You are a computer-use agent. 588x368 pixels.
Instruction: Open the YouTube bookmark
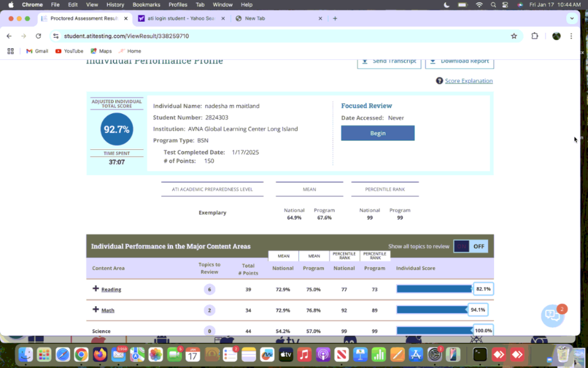(x=69, y=51)
